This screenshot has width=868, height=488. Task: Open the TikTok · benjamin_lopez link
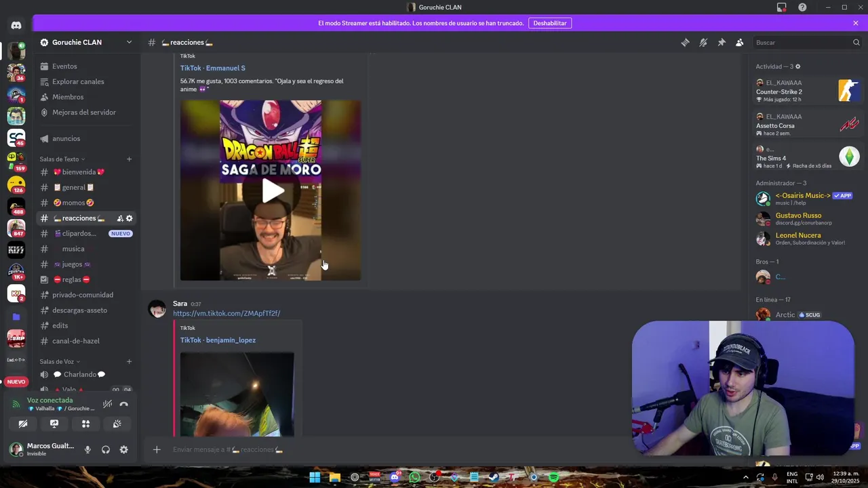click(x=218, y=340)
